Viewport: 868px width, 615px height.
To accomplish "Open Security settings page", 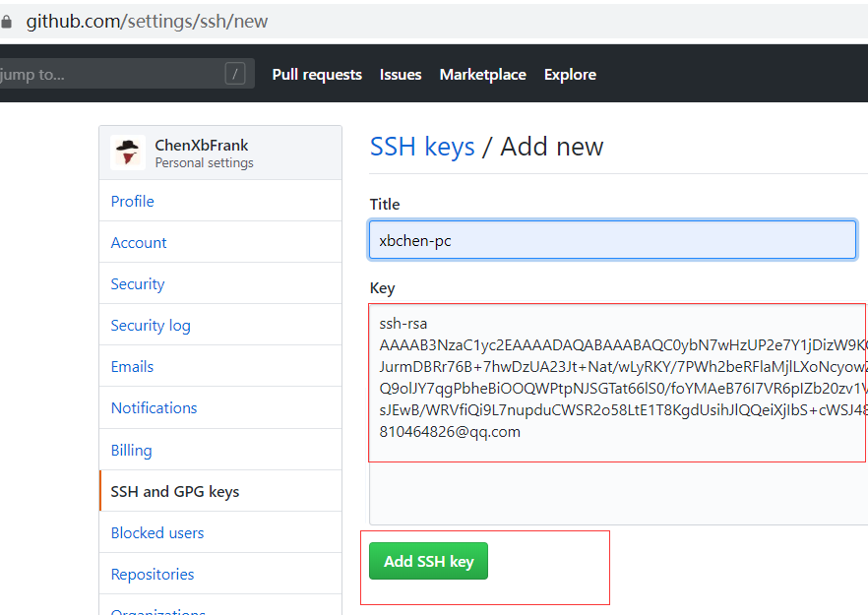I will (x=220, y=284).
